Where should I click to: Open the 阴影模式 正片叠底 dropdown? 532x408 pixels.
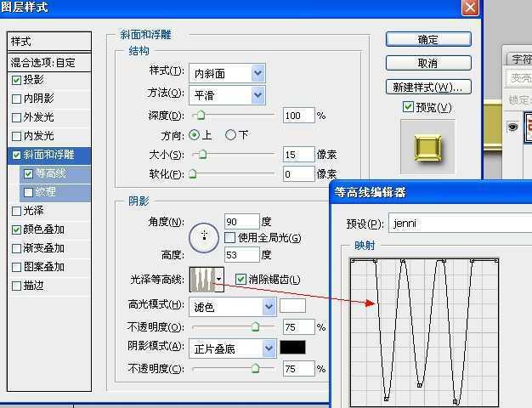tap(232, 348)
